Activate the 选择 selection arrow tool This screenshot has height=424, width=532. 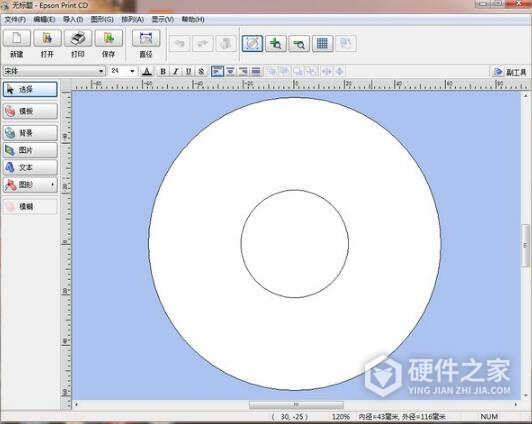[x=30, y=90]
